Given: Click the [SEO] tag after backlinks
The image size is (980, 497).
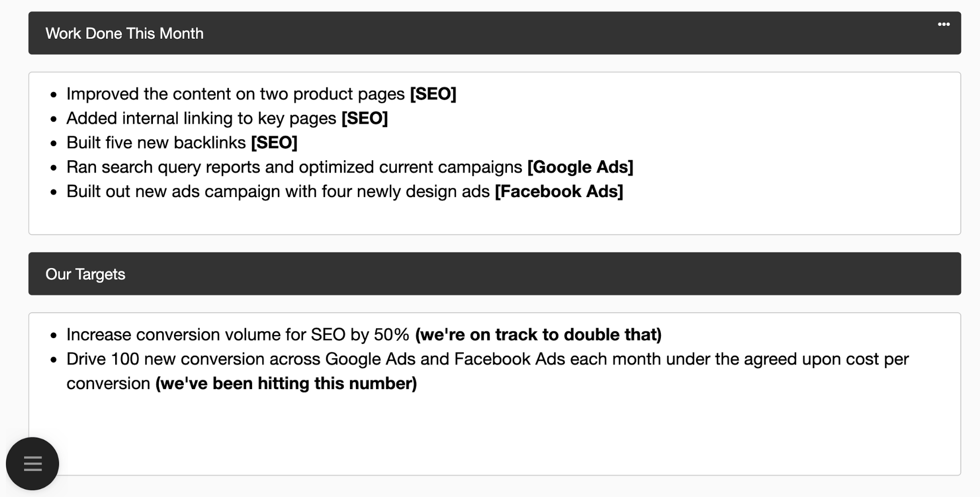Looking at the screenshot, I should 274,143.
